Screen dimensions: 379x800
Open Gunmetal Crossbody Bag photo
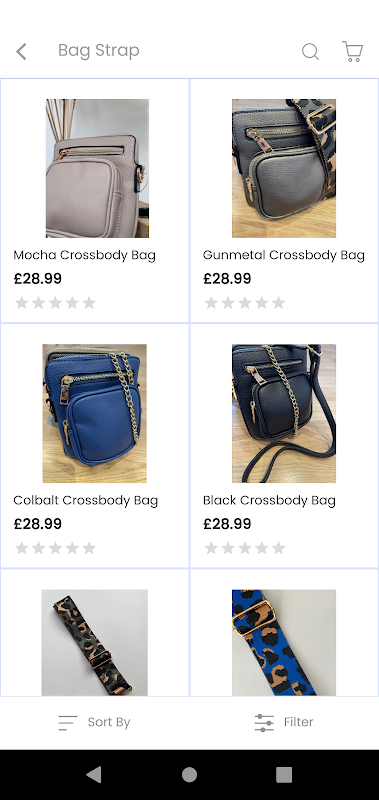284,168
